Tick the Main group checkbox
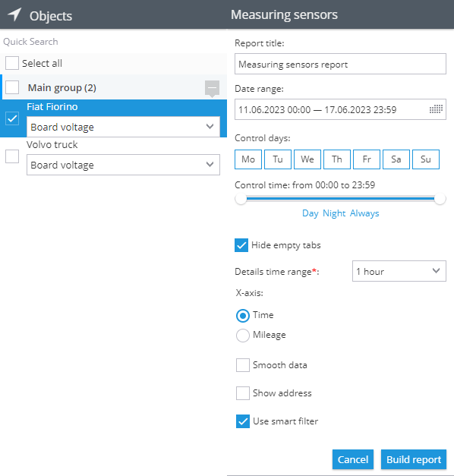The image size is (454, 476). [12, 87]
